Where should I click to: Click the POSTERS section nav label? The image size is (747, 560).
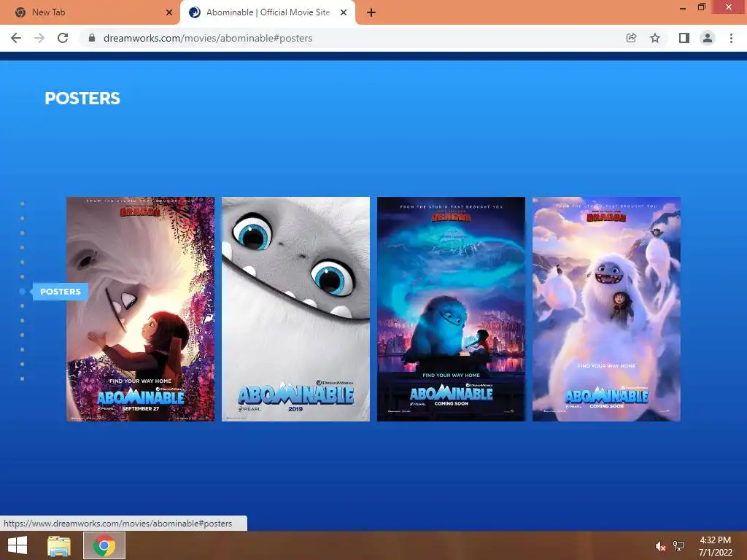pos(61,292)
